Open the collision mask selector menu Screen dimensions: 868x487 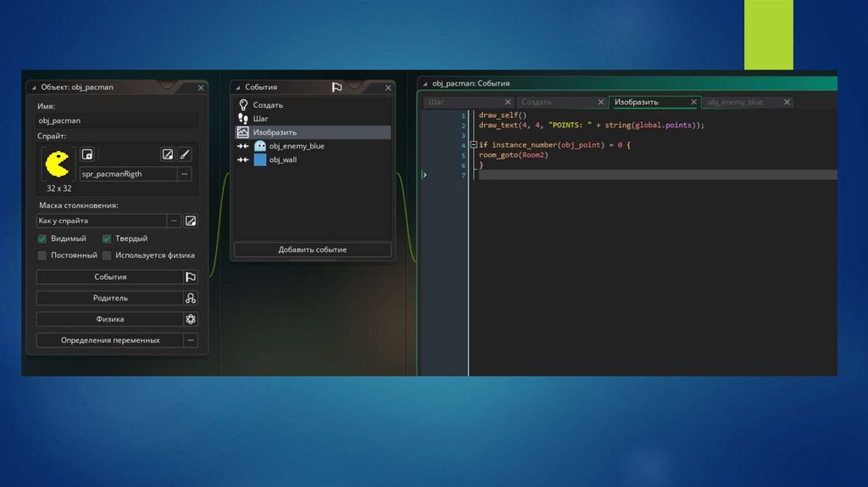[x=174, y=221]
